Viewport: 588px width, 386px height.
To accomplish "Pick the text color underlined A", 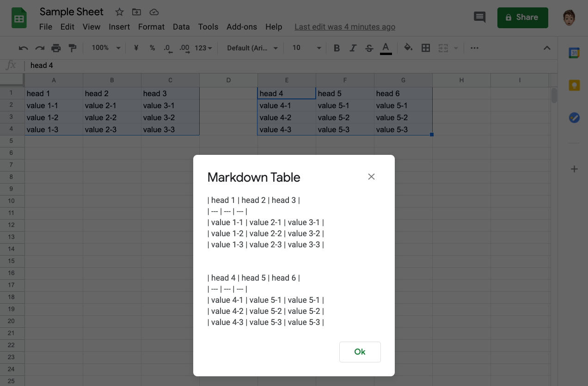I will pos(386,48).
